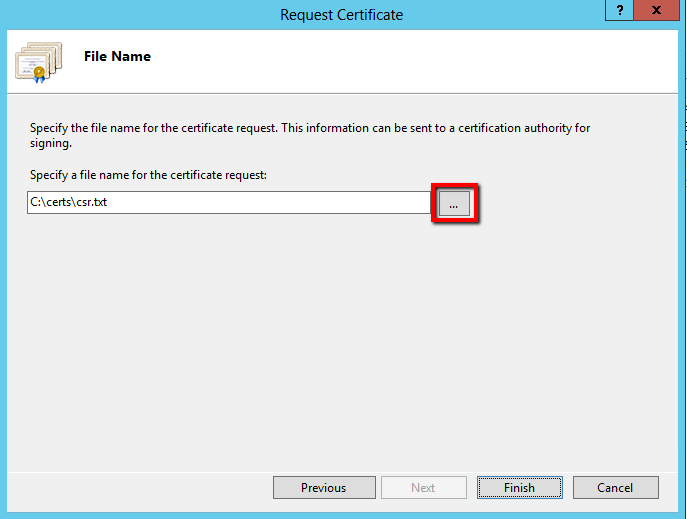687x519 pixels.
Task: Click the certificate icon in the header
Action: pyautogui.click(x=33, y=62)
